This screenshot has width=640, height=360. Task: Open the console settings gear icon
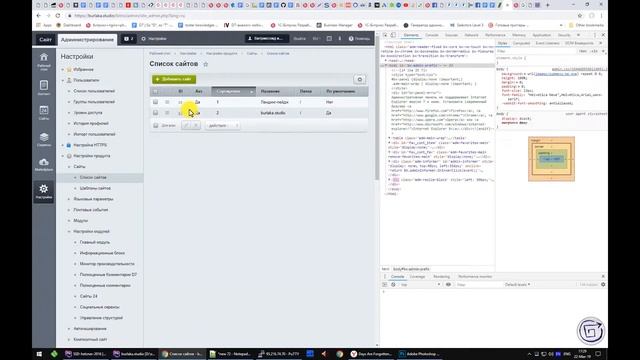pyautogui.click(x=603, y=284)
